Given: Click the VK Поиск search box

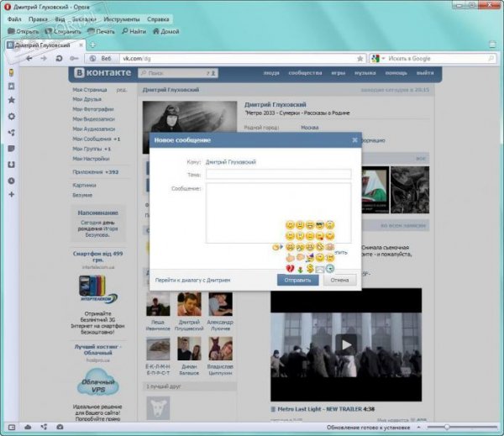Looking at the screenshot, I should [178, 73].
